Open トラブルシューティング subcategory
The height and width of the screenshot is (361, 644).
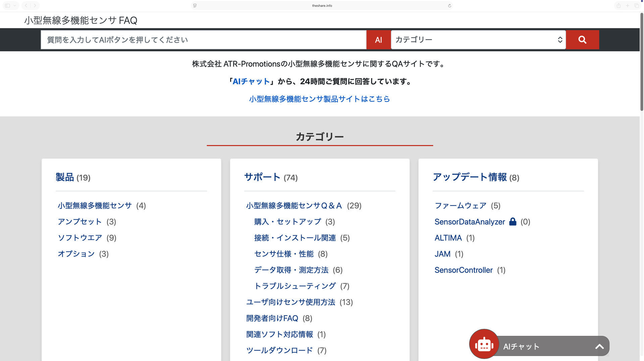click(x=295, y=286)
